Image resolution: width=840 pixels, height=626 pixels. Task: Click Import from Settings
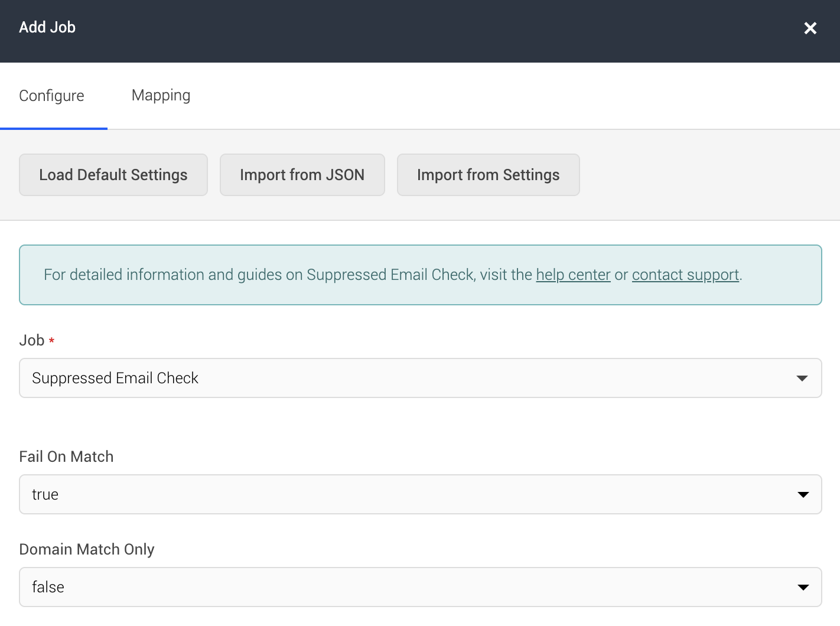[488, 175]
